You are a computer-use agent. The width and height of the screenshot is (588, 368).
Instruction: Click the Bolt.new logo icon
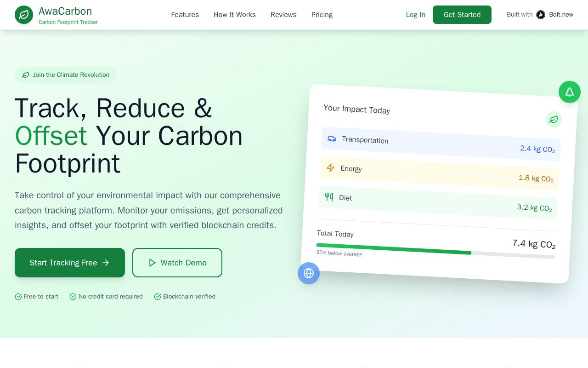coord(541,15)
